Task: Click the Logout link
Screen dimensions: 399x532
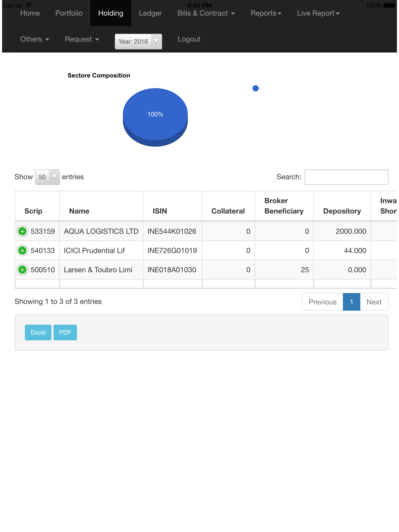Action: 189,39
